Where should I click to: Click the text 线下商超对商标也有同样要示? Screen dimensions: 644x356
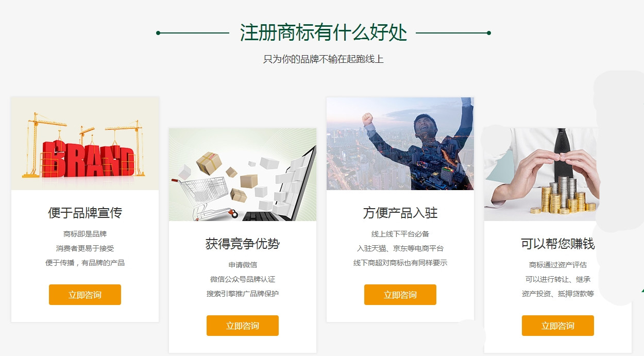pos(400,263)
